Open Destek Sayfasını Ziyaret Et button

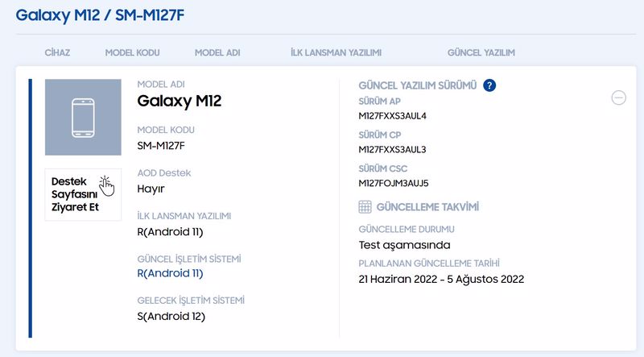tap(83, 194)
